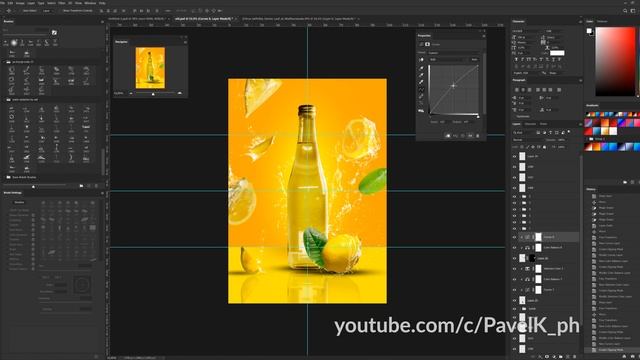Click the text color swatch in Character panel
Image resolution: width=640 pixels, height=360 pixels.
pyautogui.click(x=557, y=53)
